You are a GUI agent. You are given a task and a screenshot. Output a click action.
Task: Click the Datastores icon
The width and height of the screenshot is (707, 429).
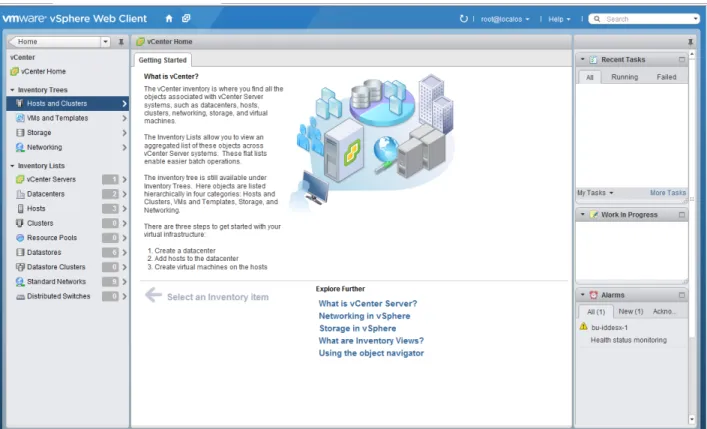tap(20, 252)
